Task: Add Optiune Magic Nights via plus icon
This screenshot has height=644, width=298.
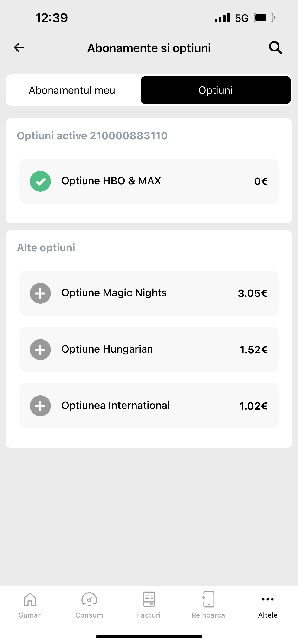Action: click(x=40, y=293)
